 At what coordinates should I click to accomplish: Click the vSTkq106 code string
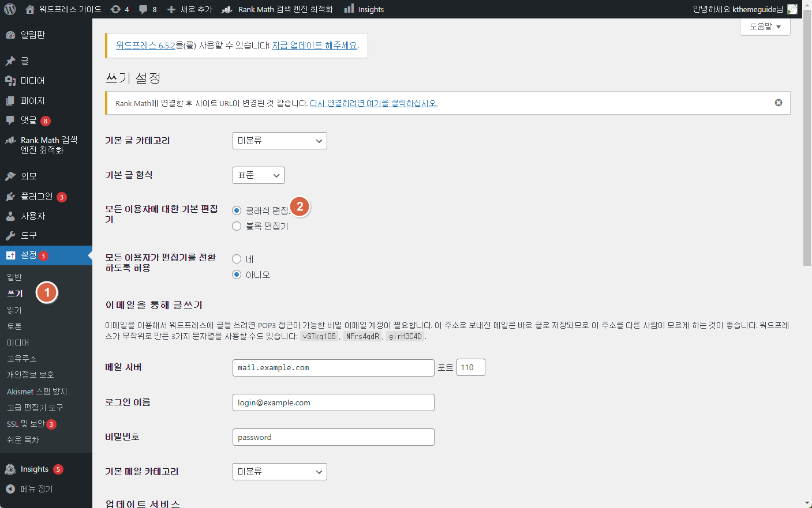click(x=319, y=336)
